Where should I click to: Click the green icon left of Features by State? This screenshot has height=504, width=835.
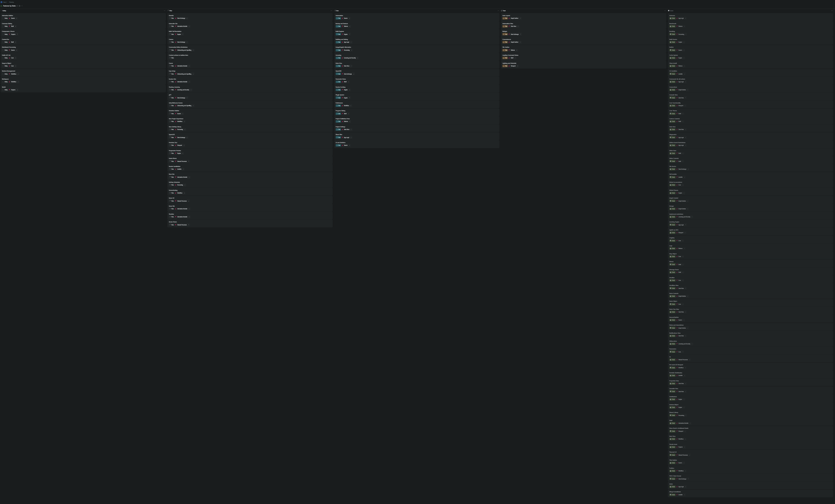coord(2,6)
